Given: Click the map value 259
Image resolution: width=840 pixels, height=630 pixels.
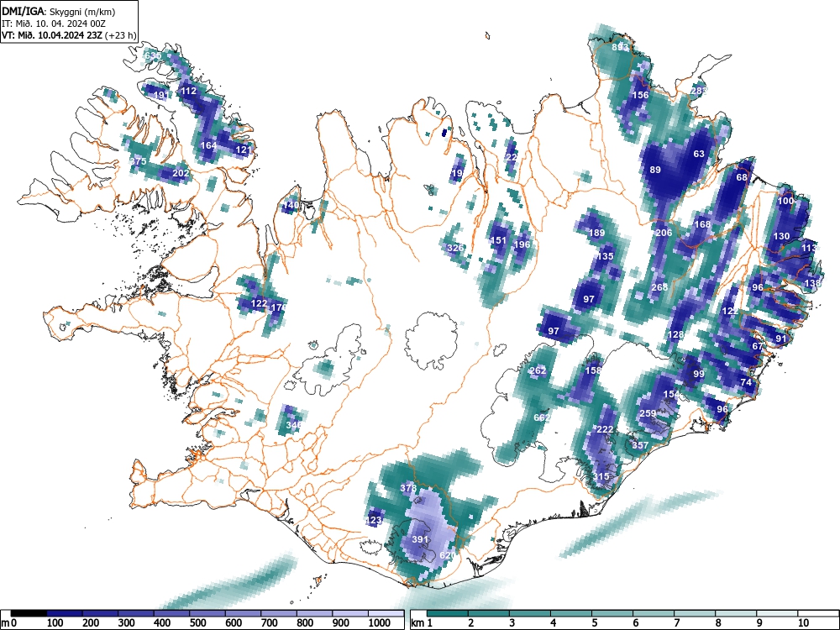Looking at the screenshot, I should (x=648, y=413).
